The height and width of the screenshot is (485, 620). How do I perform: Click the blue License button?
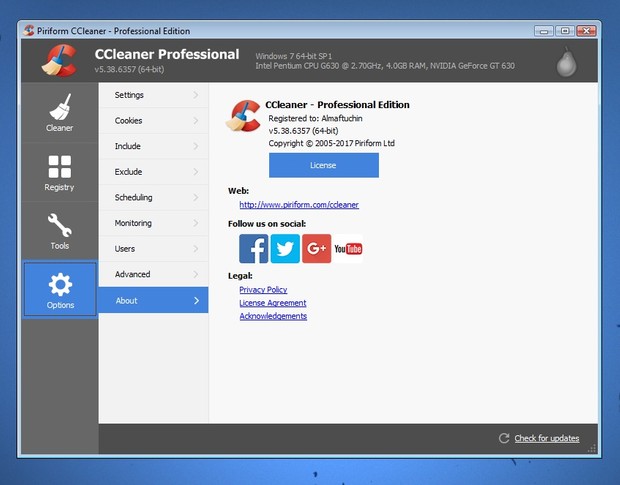click(x=324, y=165)
